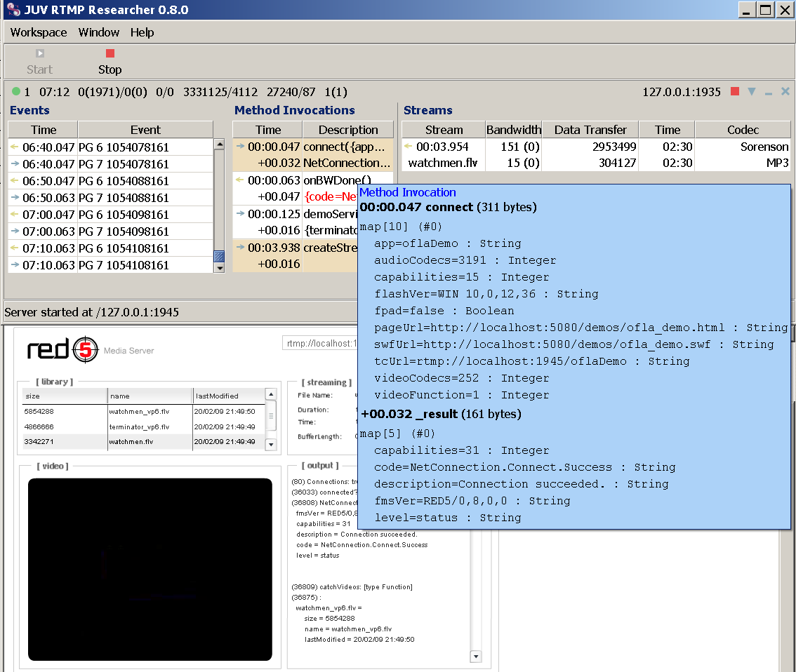Click the +00.032 _result heading in popup
The height and width of the screenshot is (672, 796).
coord(441,414)
